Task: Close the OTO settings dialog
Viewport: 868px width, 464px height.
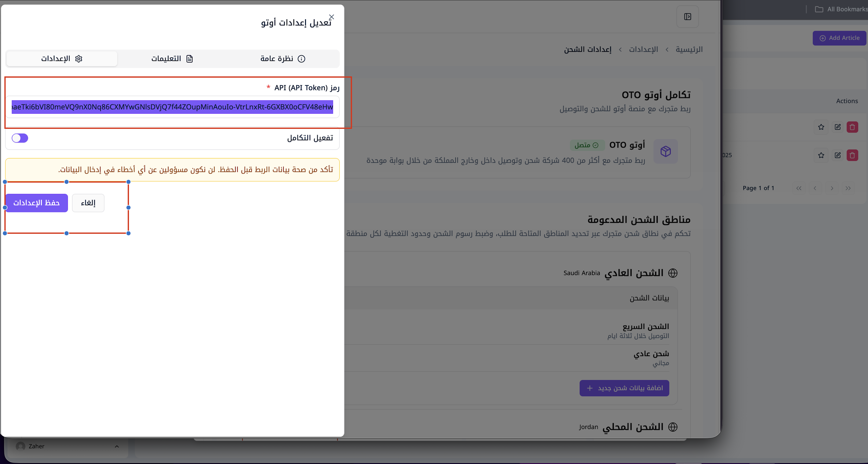Action: (x=331, y=17)
